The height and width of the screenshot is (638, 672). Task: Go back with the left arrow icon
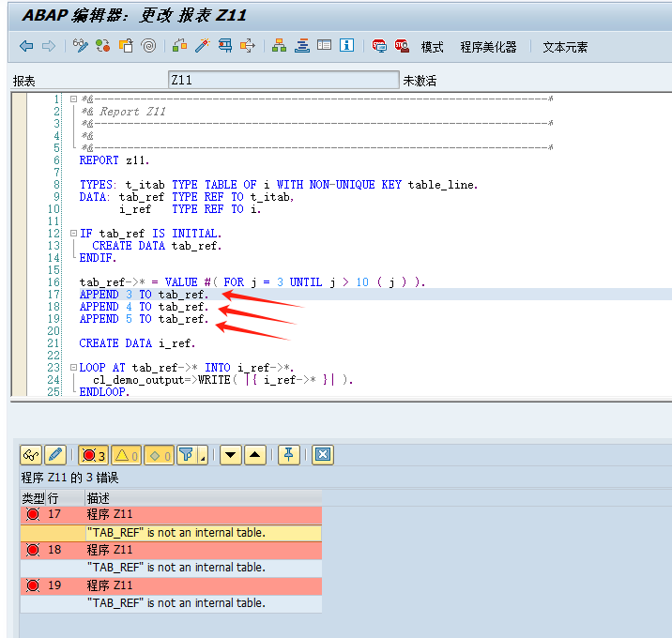pyautogui.click(x=26, y=46)
